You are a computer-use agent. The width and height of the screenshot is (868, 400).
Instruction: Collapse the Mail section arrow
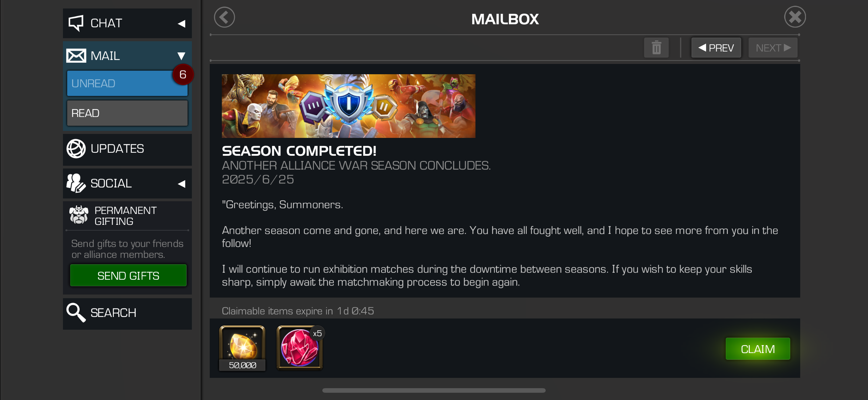click(182, 56)
